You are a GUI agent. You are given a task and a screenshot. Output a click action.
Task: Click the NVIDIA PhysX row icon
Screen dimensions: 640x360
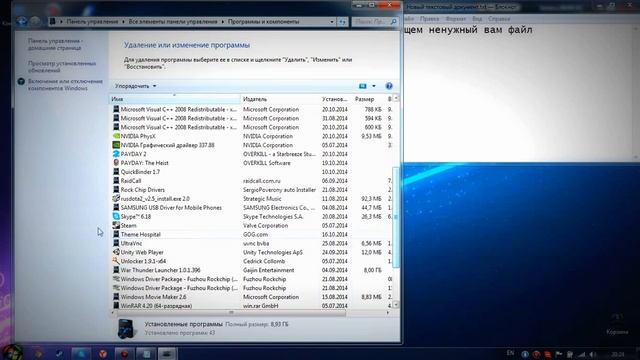(116, 136)
